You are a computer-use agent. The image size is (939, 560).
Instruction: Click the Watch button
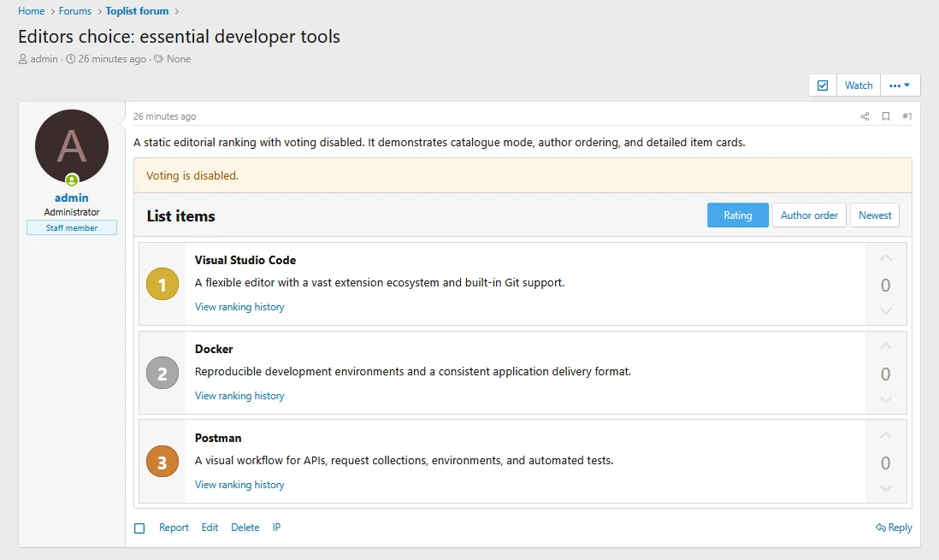(859, 85)
